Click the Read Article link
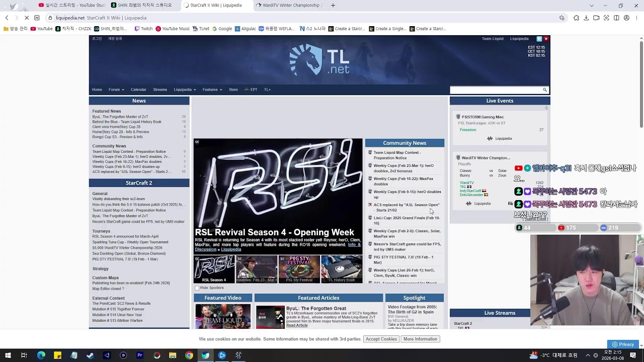The width and height of the screenshot is (644, 362). (297, 325)
